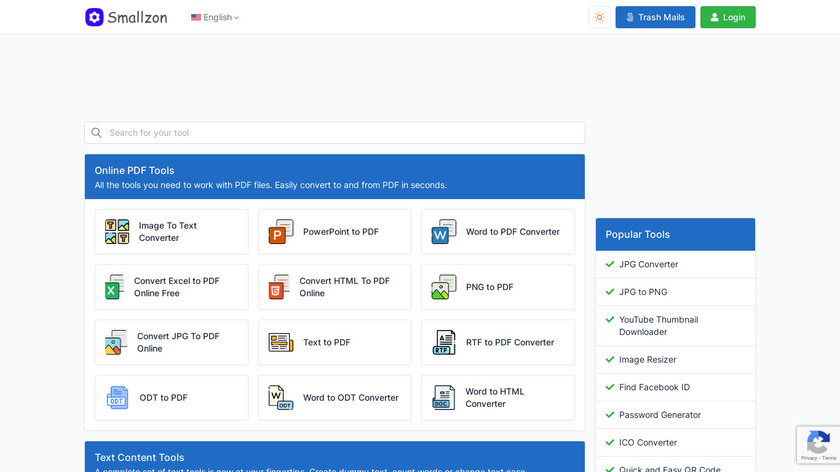Screen dimensions: 840x472
Task: Choose the Convert HTML To PDF icon
Action: click(279, 287)
